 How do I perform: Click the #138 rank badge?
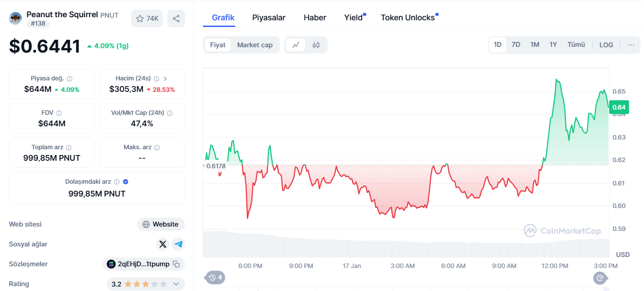38,23
